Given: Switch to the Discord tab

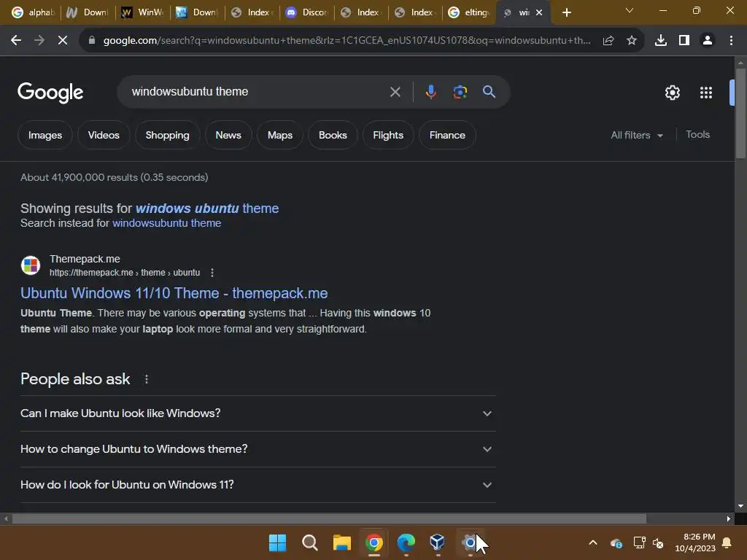Looking at the screenshot, I should click(x=306, y=12).
